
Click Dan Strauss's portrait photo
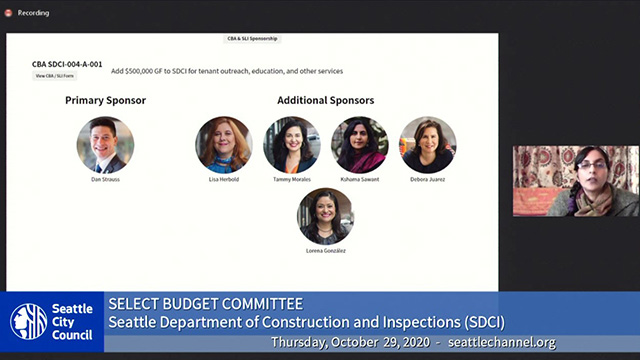tap(105, 145)
